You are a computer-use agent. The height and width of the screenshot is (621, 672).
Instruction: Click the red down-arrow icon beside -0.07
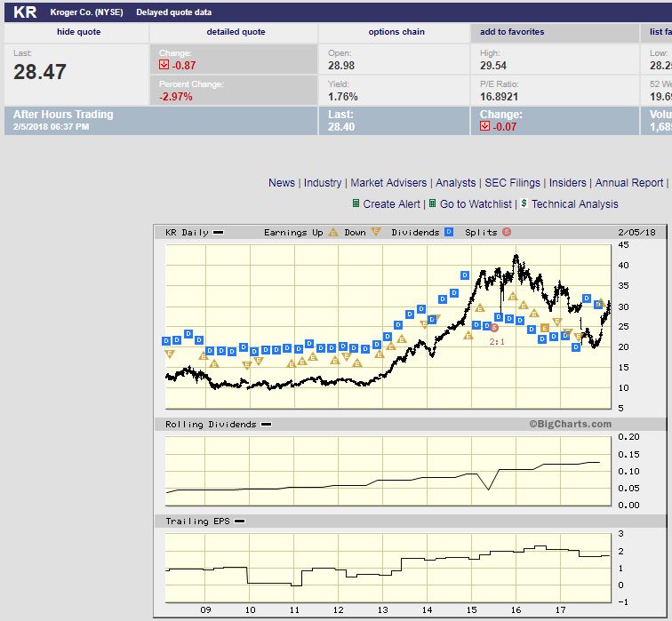click(484, 126)
